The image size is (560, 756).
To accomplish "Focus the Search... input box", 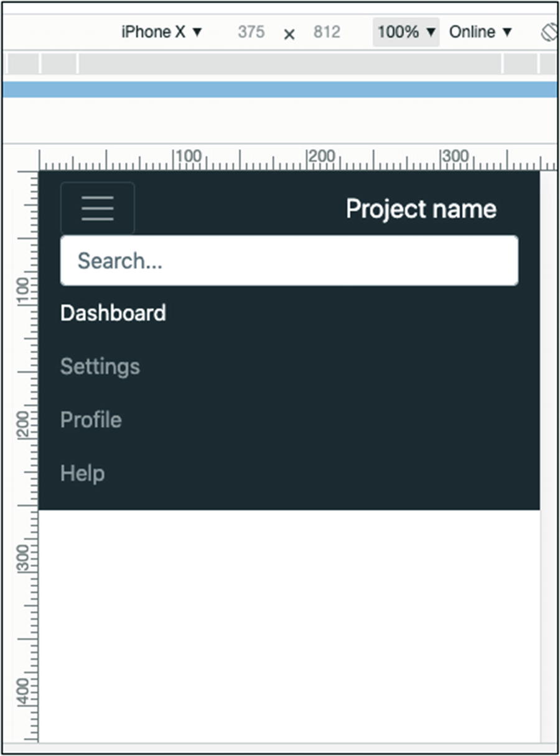I will (x=289, y=261).
